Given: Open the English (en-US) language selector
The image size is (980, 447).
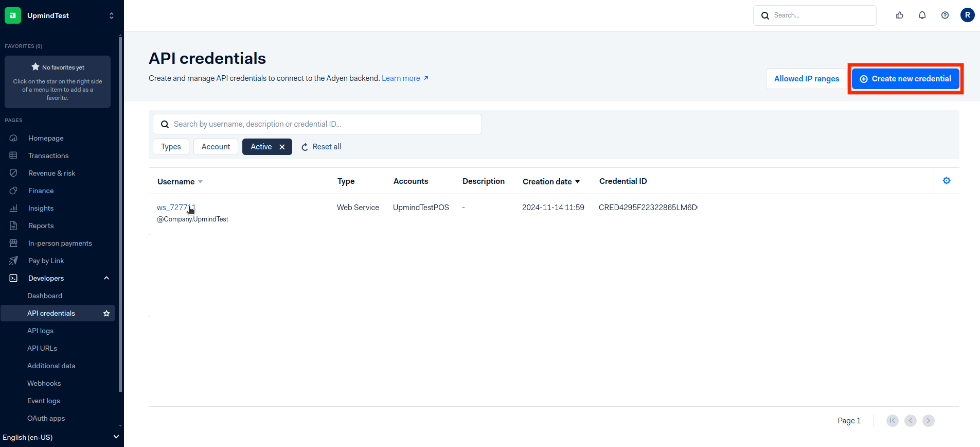Looking at the screenshot, I should pyautogui.click(x=61, y=437).
